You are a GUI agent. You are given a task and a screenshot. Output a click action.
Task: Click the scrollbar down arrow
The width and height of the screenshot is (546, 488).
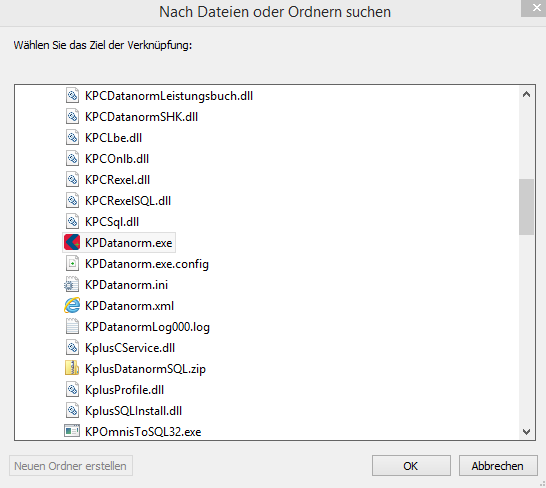click(x=526, y=432)
